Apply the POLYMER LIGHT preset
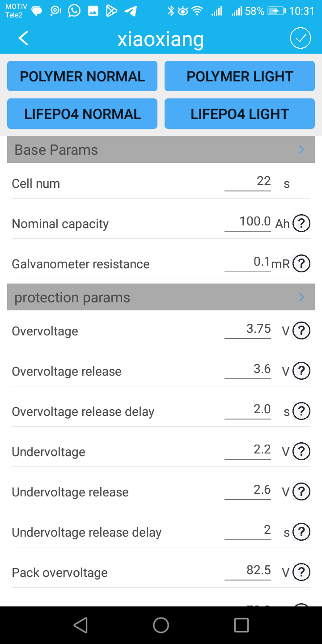This screenshot has height=644, width=322. 240,76
